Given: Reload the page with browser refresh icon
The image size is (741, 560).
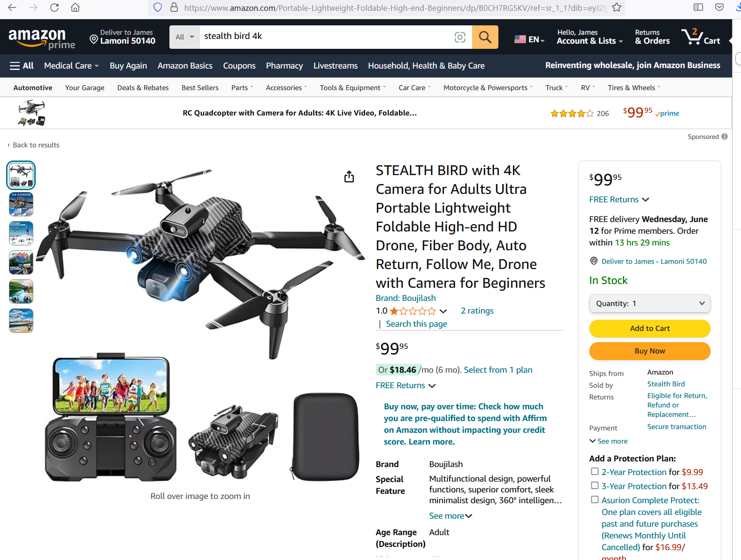Looking at the screenshot, I should tap(54, 8).
